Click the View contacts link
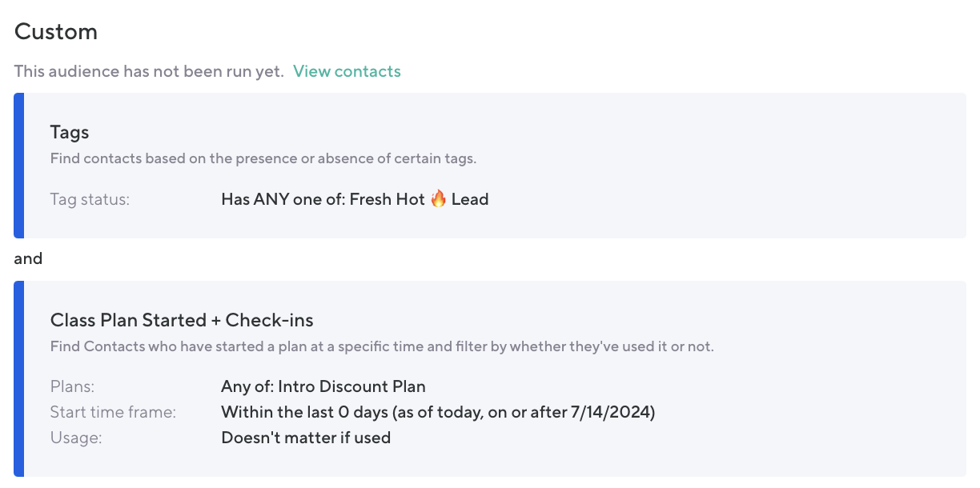The height and width of the screenshot is (488, 980). point(347,71)
